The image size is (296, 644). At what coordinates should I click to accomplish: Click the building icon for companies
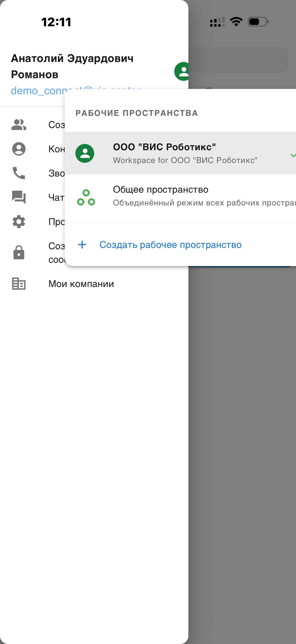[x=19, y=284]
